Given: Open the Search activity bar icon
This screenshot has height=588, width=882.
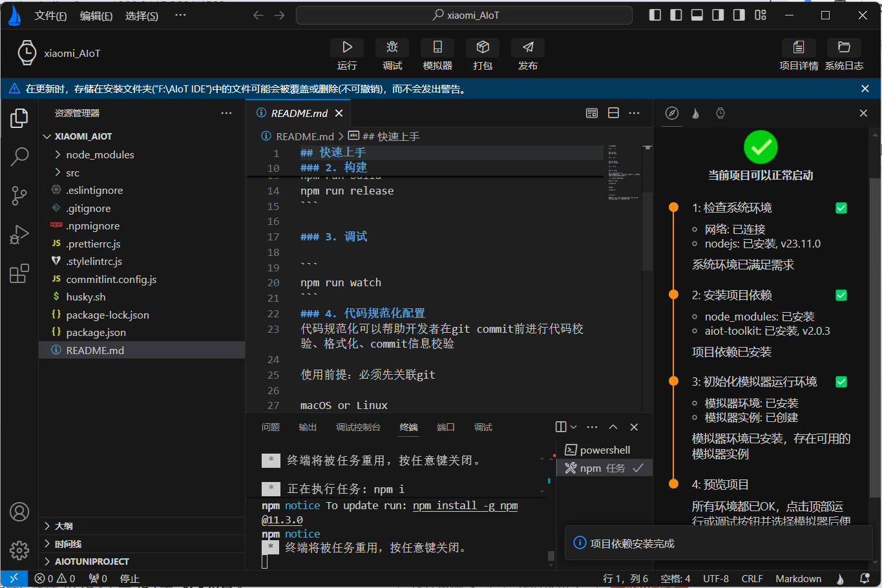Looking at the screenshot, I should point(19,156).
